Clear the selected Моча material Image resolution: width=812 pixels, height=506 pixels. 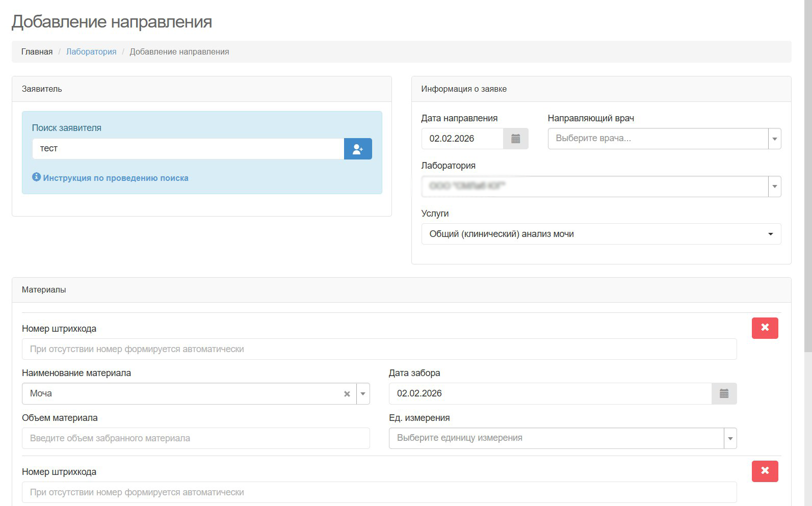pos(347,394)
